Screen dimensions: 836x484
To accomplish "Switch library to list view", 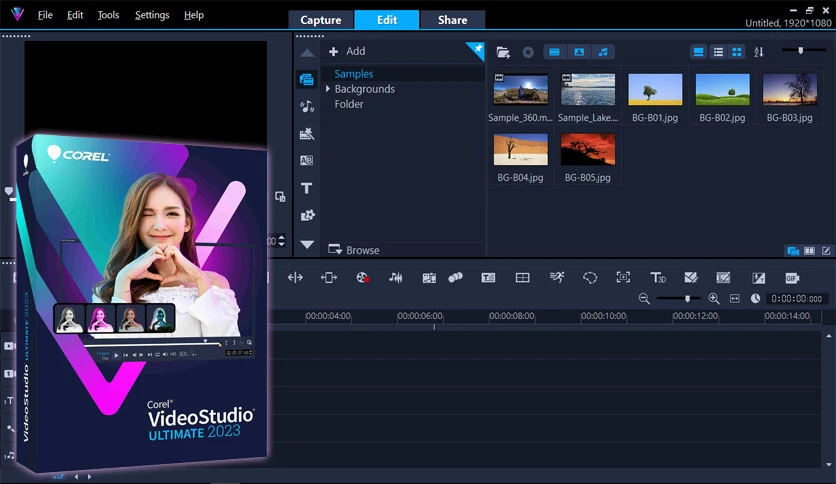I will point(718,52).
